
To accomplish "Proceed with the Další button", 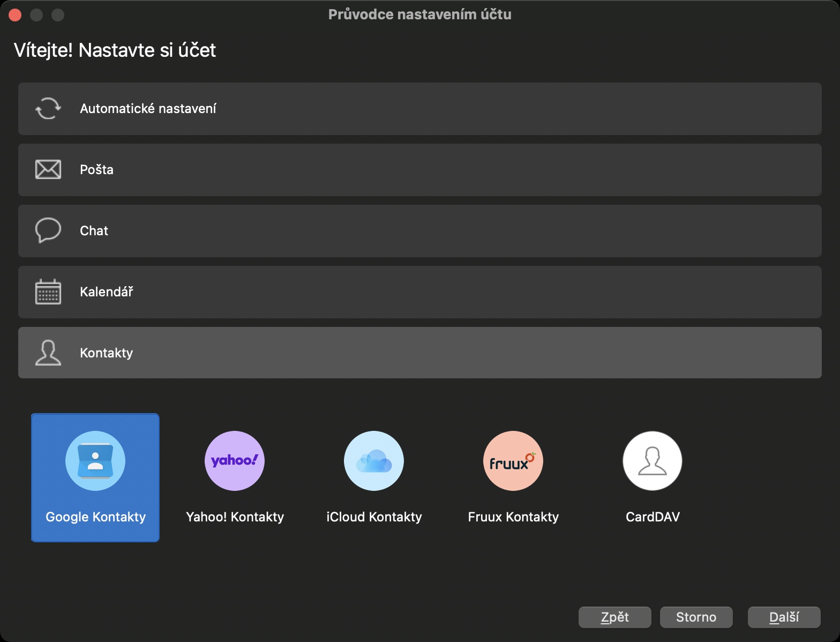I will point(784,617).
